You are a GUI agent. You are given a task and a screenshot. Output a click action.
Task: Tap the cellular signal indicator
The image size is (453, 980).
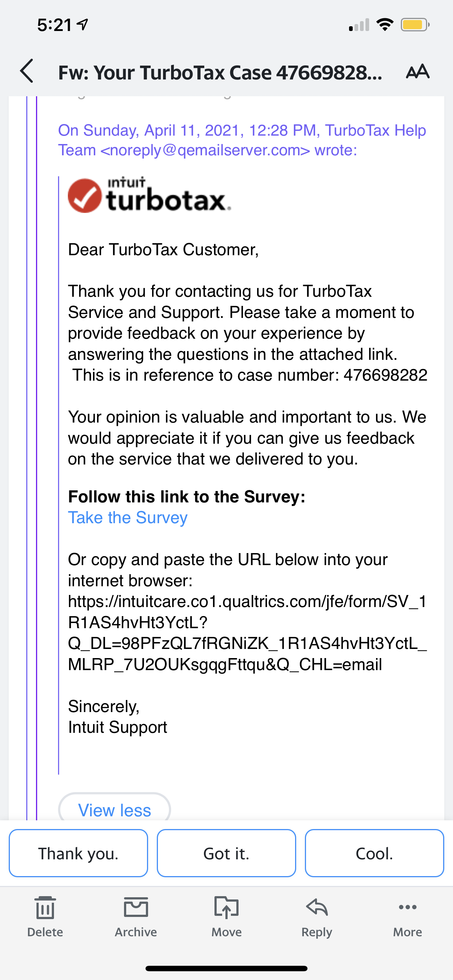point(358,24)
